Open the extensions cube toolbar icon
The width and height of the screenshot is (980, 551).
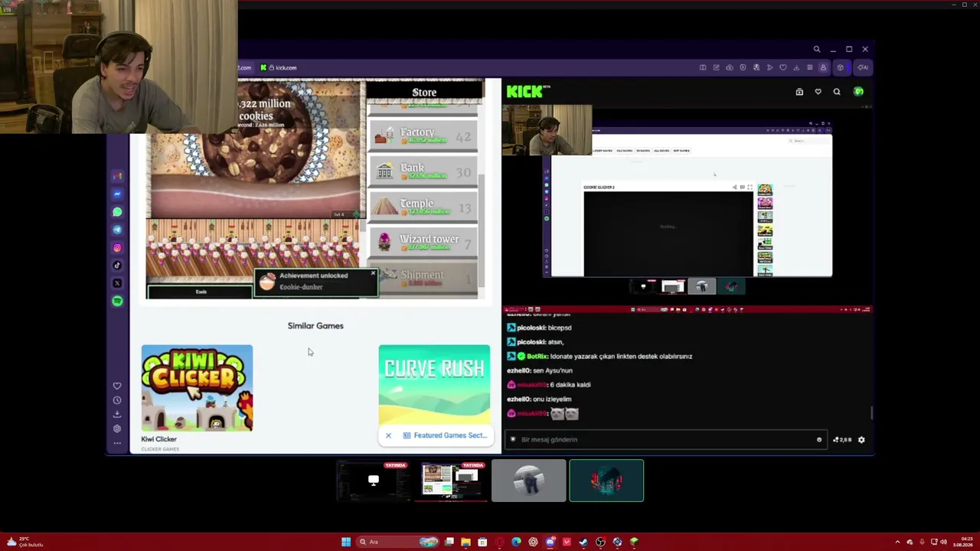coord(840,67)
